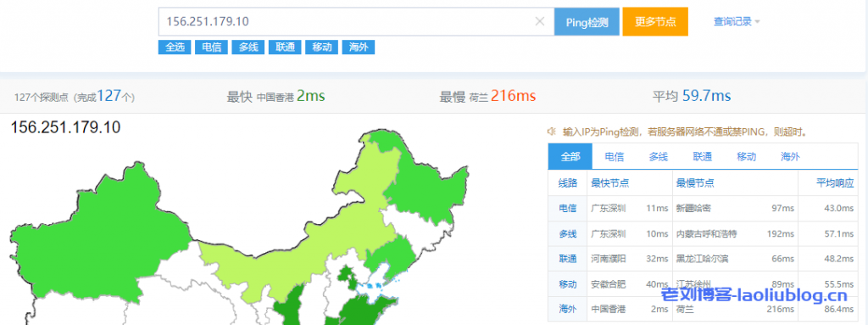Screen dimensions: 868x325
Task: Click the speaker notice icon
Action: pos(551,132)
